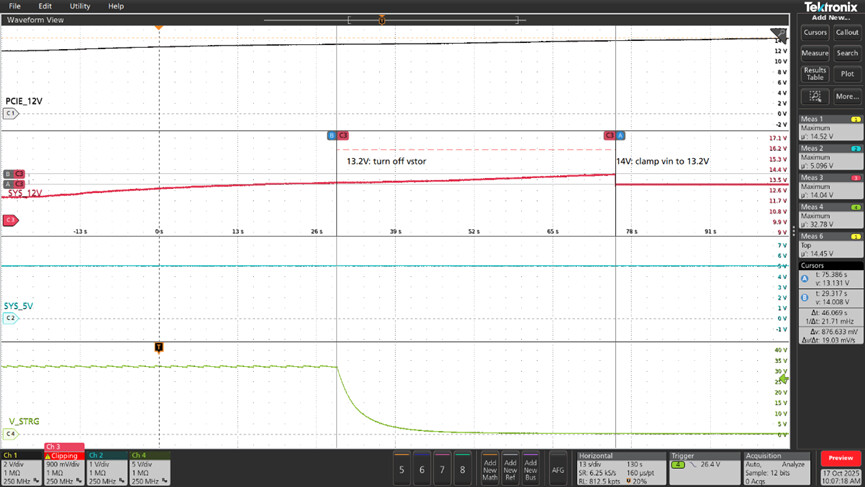The width and height of the screenshot is (865, 487).
Task: Open the Utility menu
Action: pos(80,6)
